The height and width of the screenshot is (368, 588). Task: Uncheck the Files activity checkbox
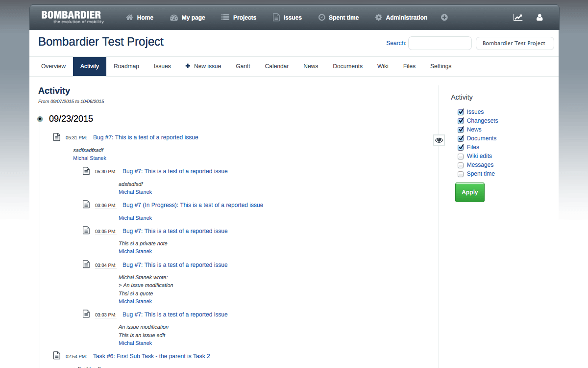(x=461, y=147)
